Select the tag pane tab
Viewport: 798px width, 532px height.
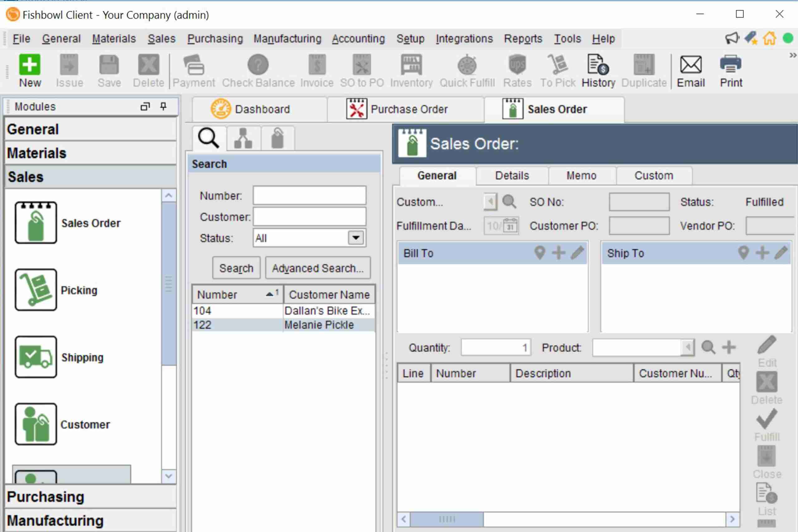click(277, 138)
